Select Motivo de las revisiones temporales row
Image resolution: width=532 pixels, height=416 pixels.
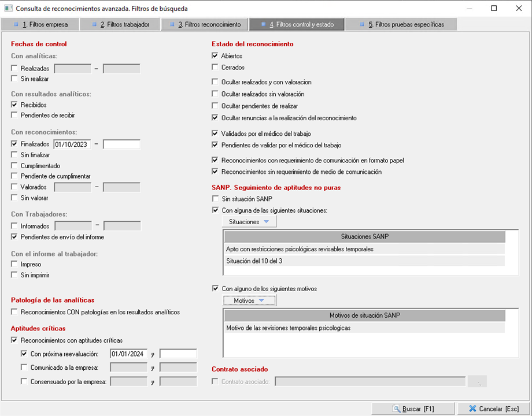coord(364,328)
